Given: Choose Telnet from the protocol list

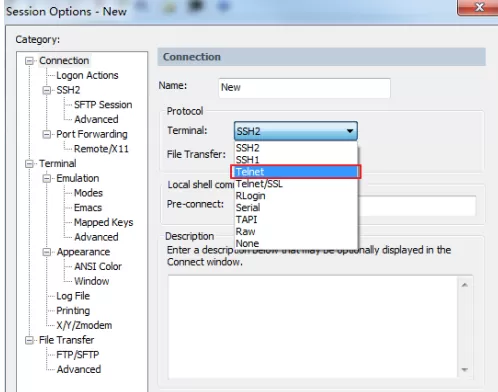Looking at the screenshot, I should click(x=296, y=172).
